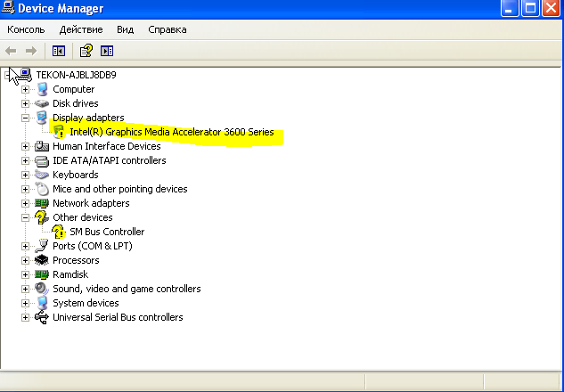Collapse the Other devices node
Image resolution: width=564 pixels, height=392 pixels.
click(x=26, y=217)
